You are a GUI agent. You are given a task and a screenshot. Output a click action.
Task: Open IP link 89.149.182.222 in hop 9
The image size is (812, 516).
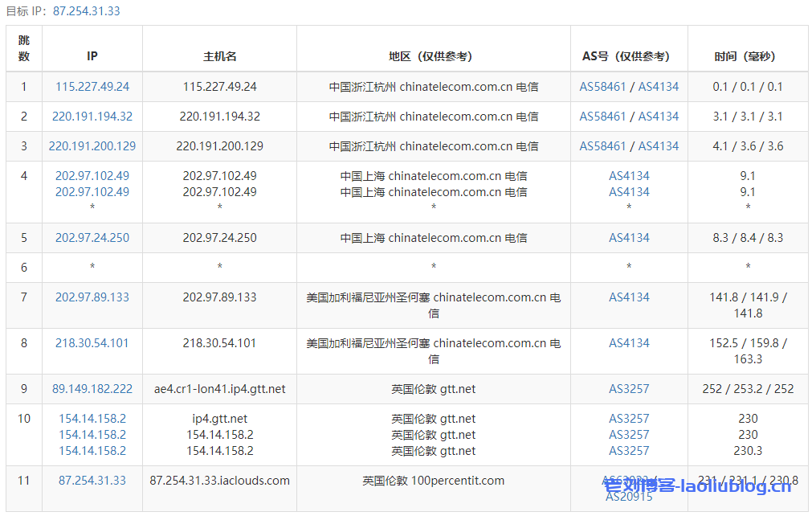point(92,389)
